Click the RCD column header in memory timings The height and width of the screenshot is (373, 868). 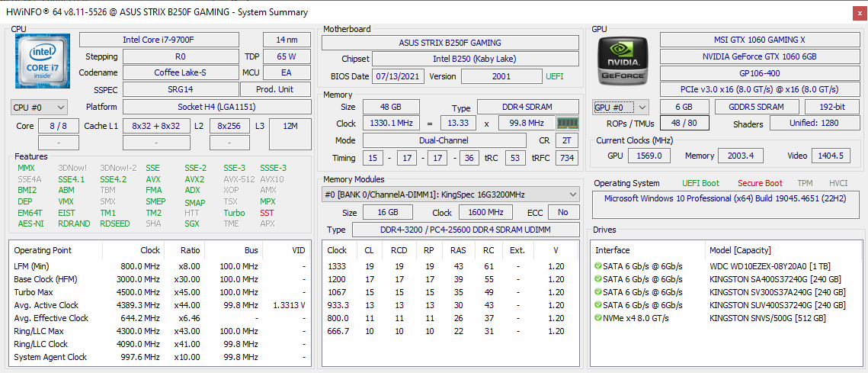pos(399,250)
